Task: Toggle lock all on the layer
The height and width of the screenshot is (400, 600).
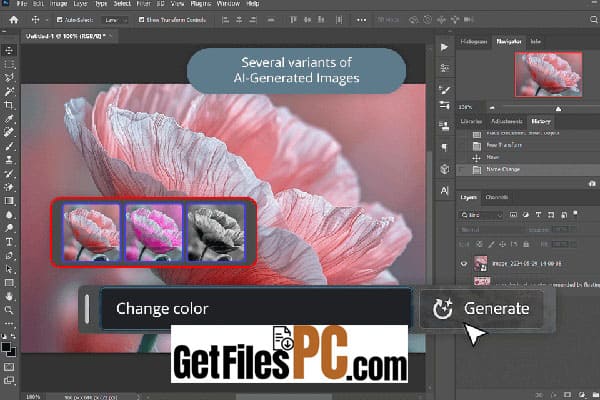Action: point(526,244)
